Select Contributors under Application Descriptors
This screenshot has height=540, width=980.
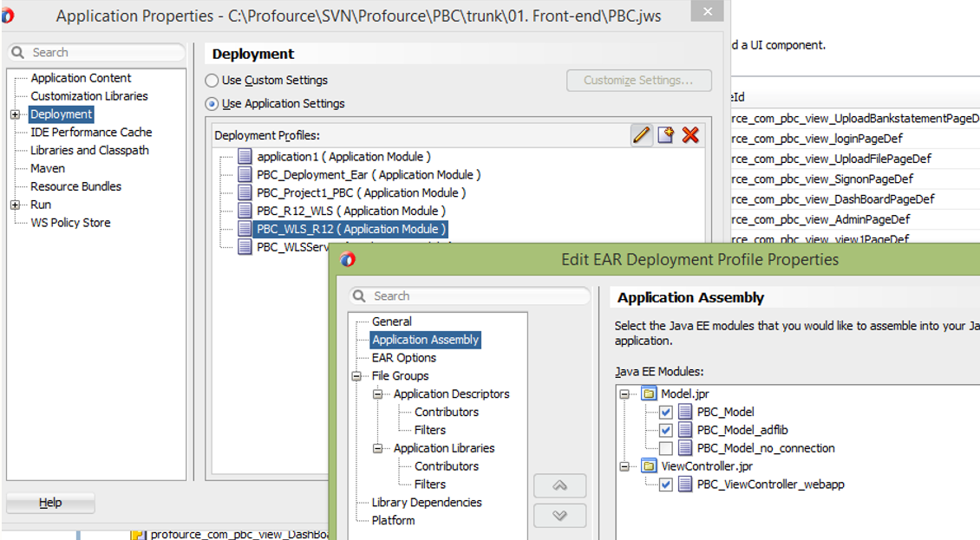coord(447,413)
